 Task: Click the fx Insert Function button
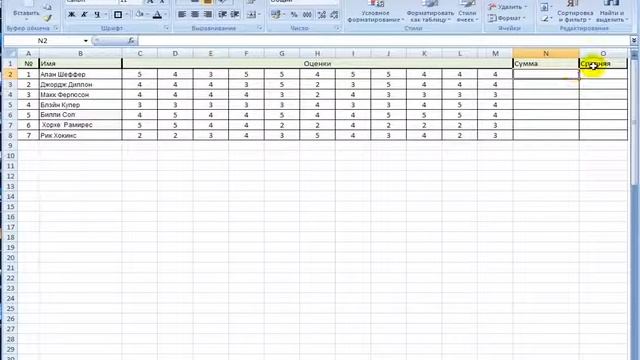131,40
